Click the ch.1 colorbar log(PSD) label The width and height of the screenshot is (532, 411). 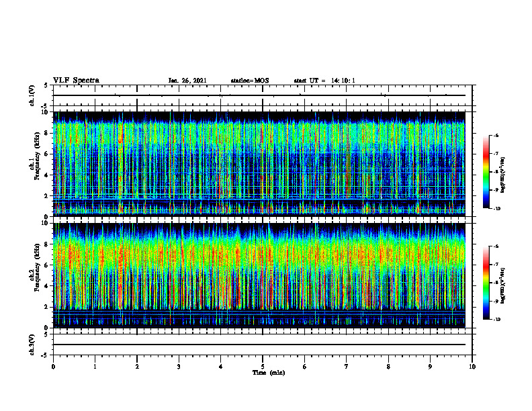[503, 175]
